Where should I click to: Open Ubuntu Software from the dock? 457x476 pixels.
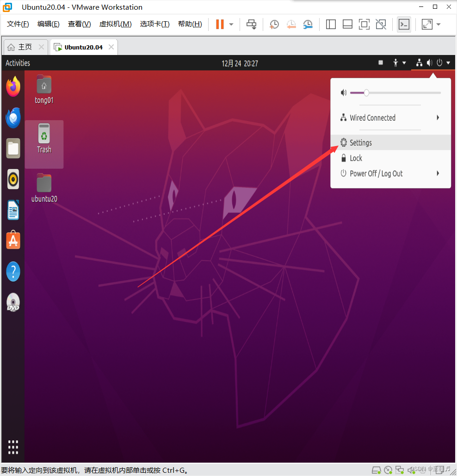(x=13, y=240)
